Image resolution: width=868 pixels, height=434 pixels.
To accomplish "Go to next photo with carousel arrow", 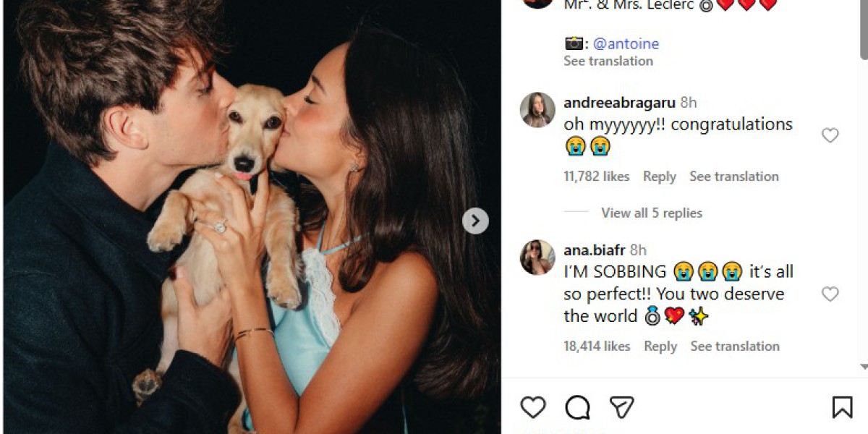I will (475, 221).
